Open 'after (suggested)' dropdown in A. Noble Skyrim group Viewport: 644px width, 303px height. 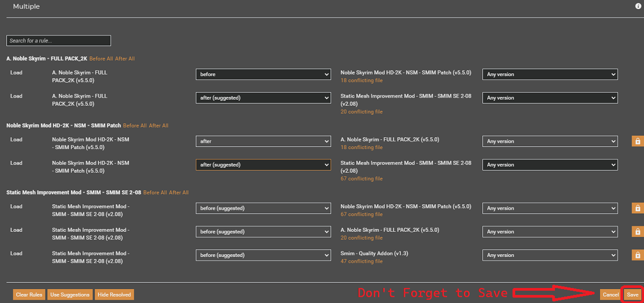click(263, 98)
